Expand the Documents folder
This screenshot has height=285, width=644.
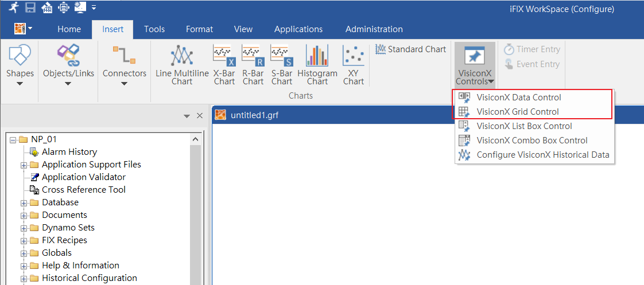click(x=24, y=216)
